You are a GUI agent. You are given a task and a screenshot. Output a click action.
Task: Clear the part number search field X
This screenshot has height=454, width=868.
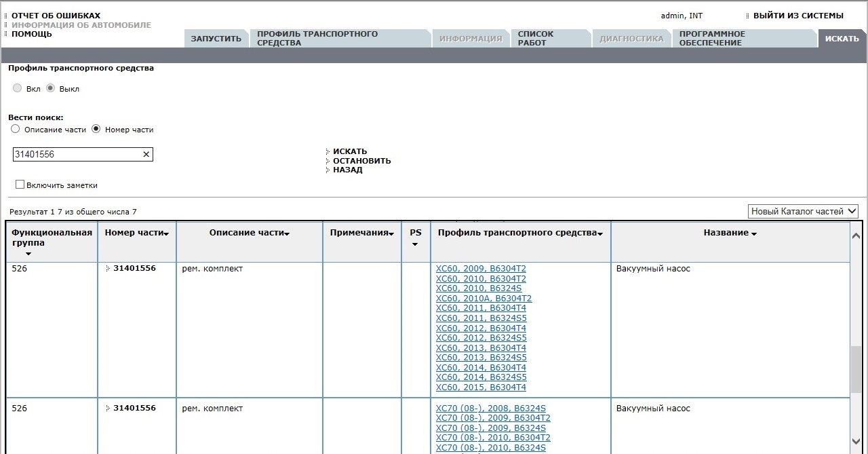[x=146, y=155]
